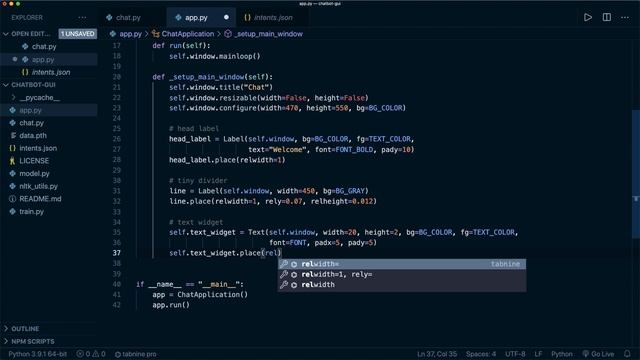
Task: Switch to the intents.json tab
Action: [273, 18]
